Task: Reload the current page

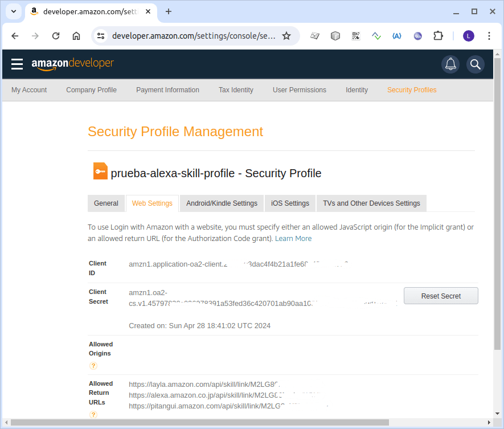Action: point(56,36)
